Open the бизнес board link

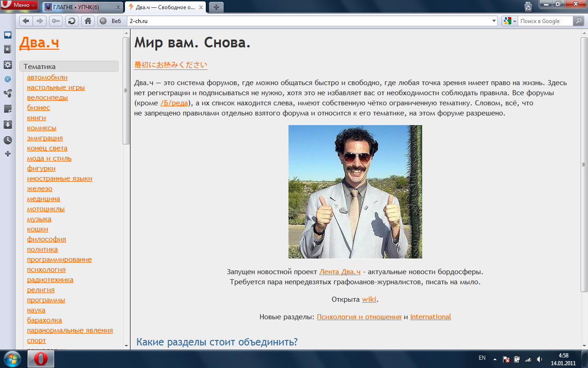coord(39,108)
